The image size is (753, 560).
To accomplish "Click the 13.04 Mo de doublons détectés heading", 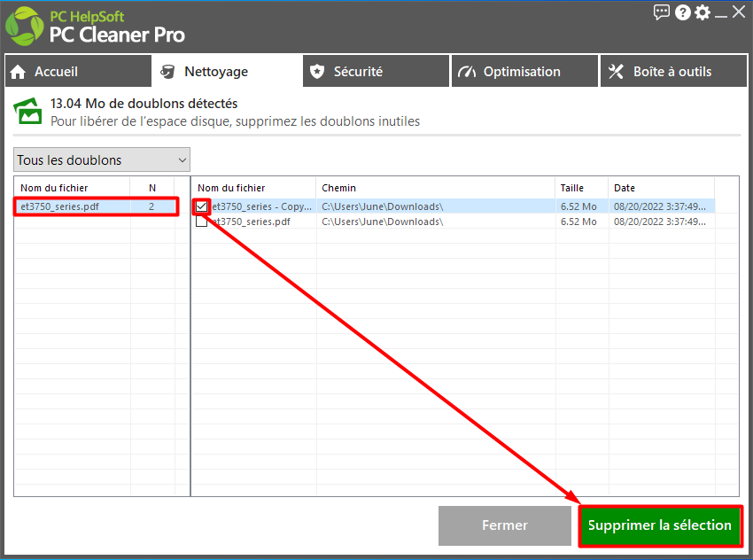I will [x=144, y=104].
